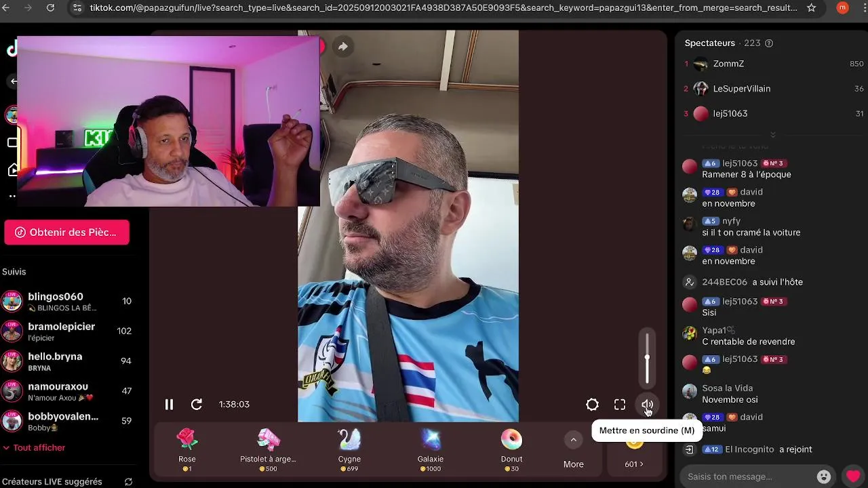This screenshot has width=868, height=488.
Task: Click the Suivis section heading
Action: click(x=14, y=272)
